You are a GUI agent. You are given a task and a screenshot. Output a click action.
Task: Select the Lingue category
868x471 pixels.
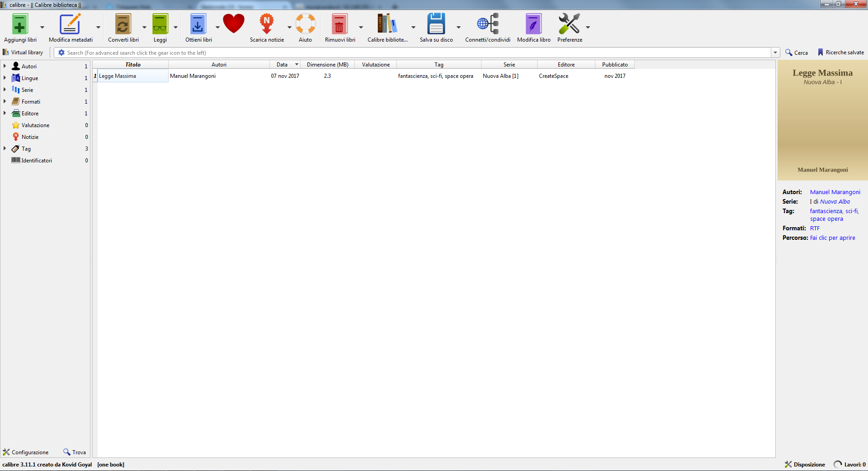30,78
